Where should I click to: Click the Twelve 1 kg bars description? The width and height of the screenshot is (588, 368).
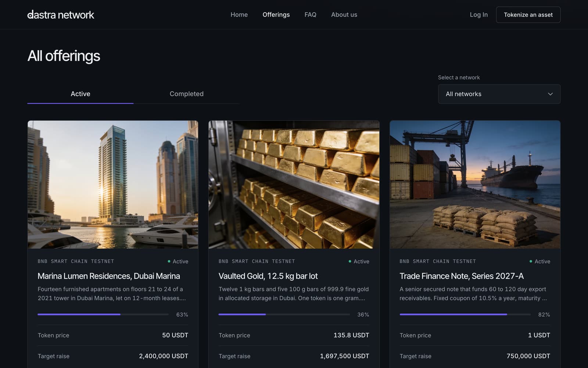[x=294, y=294]
